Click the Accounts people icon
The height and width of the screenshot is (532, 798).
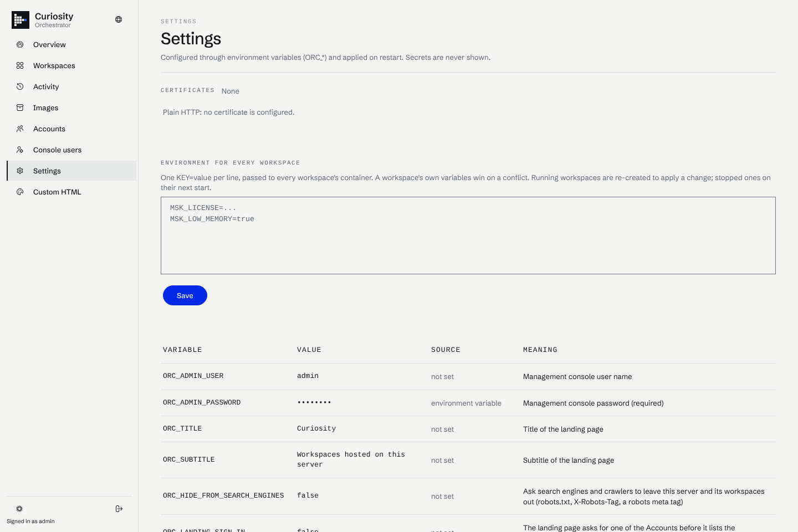20,129
